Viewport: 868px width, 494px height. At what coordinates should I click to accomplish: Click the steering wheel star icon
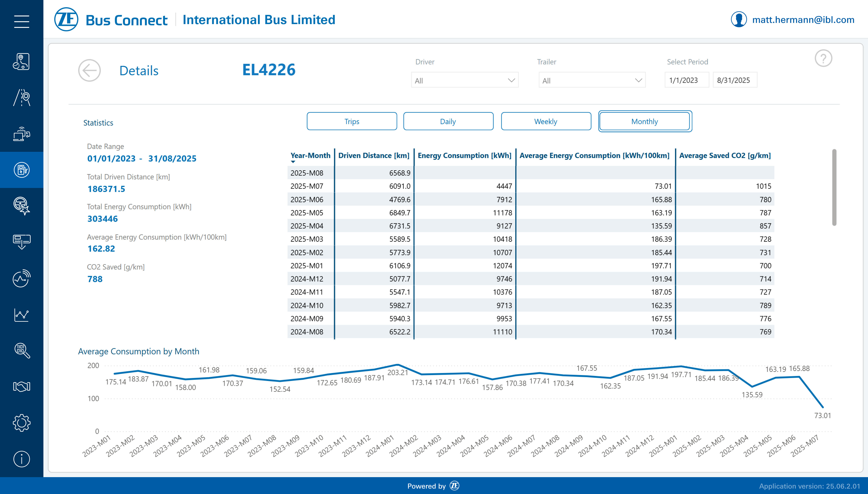[x=21, y=206]
